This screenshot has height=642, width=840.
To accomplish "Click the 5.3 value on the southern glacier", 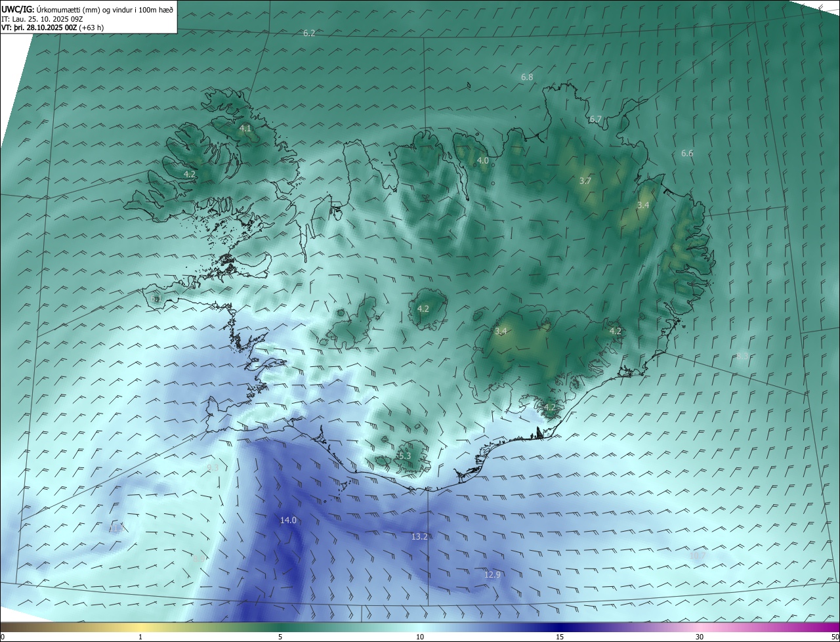I will (x=404, y=456).
